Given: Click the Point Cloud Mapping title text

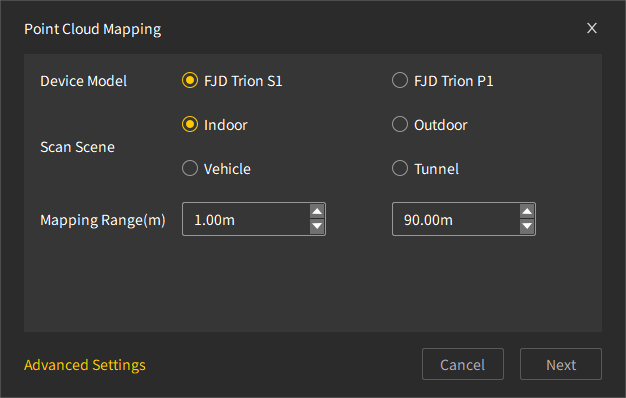Looking at the screenshot, I should coord(93,29).
